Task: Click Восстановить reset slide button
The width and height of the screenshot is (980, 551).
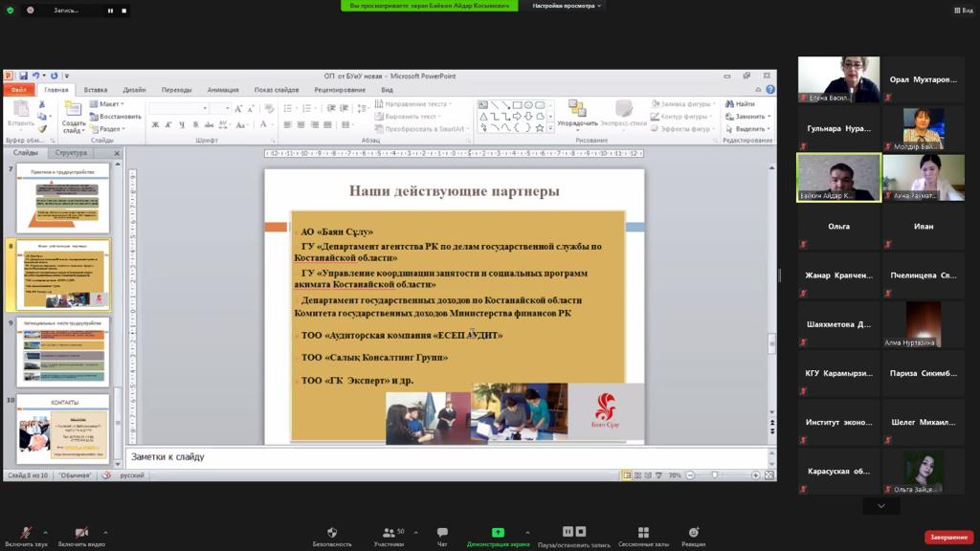Action: 116,116
